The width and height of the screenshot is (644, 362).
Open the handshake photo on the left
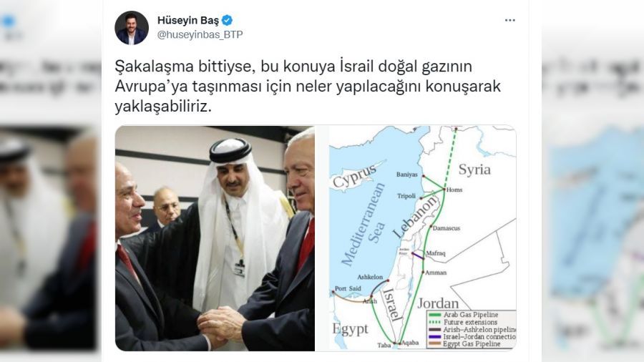click(215, 238)
